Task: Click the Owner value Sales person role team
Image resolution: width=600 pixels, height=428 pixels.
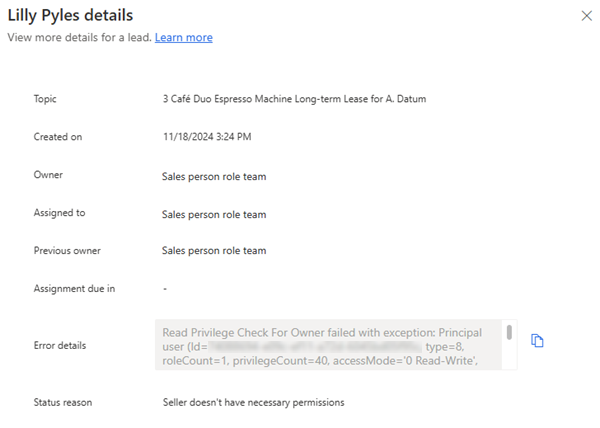Action: [x=214, y=176]
